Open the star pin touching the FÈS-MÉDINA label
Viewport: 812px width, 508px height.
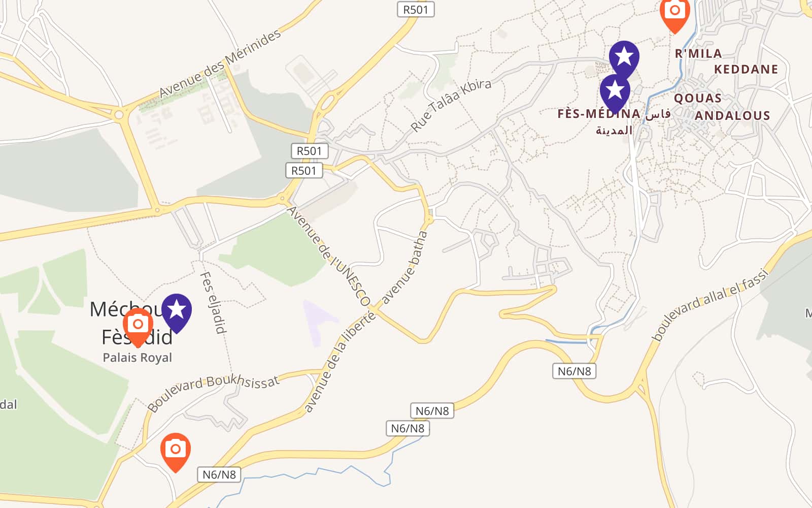point(615,91)
